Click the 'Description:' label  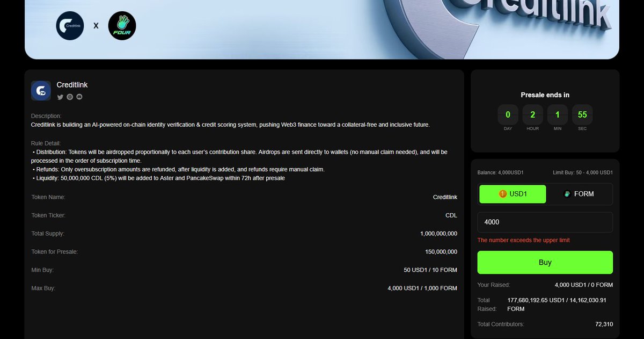(47, 116)
